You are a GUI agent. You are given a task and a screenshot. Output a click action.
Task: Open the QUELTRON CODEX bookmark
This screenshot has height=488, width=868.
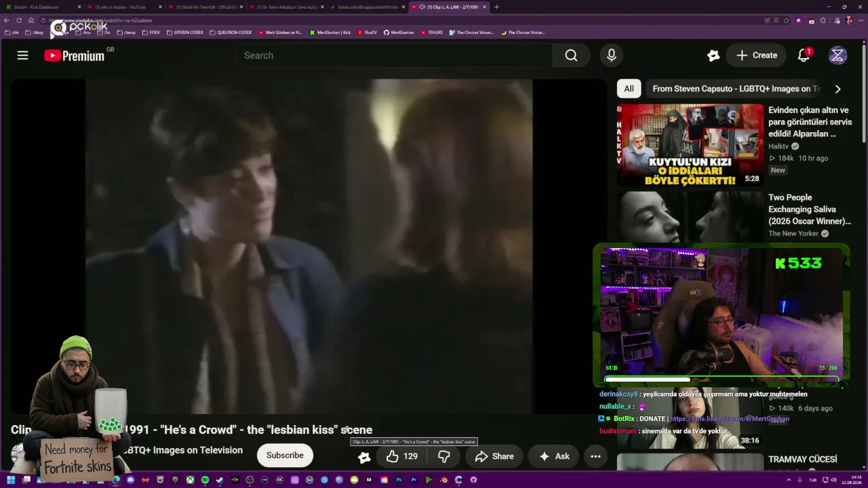231,33
